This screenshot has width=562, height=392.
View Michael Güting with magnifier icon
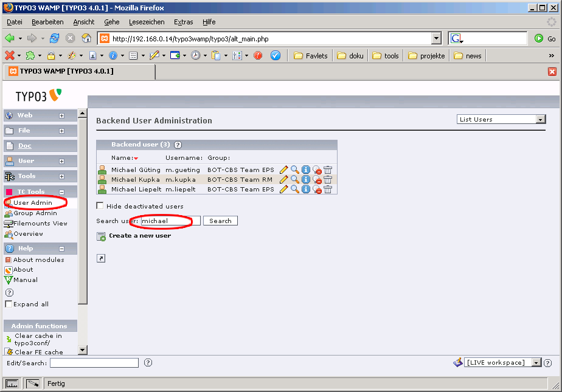click(294, 170)
